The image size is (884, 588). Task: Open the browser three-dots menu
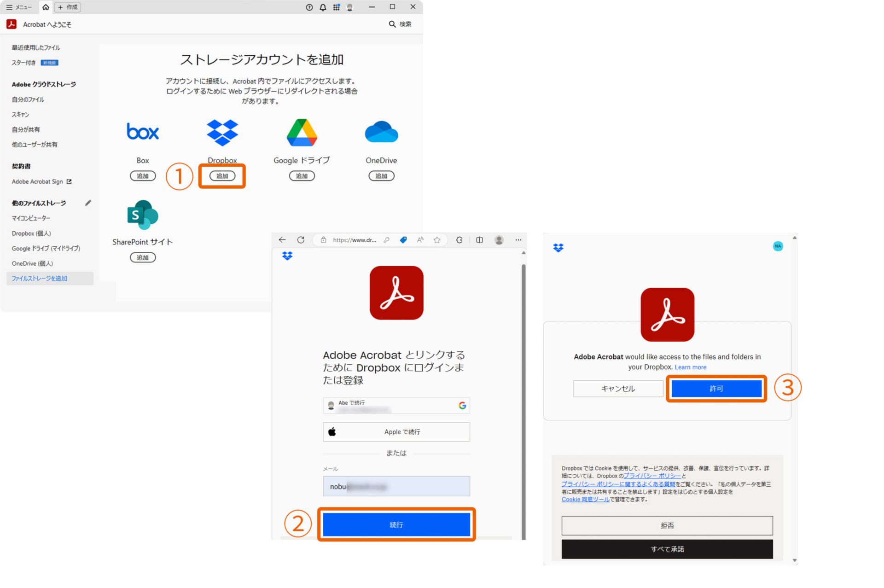pos(518,240)
